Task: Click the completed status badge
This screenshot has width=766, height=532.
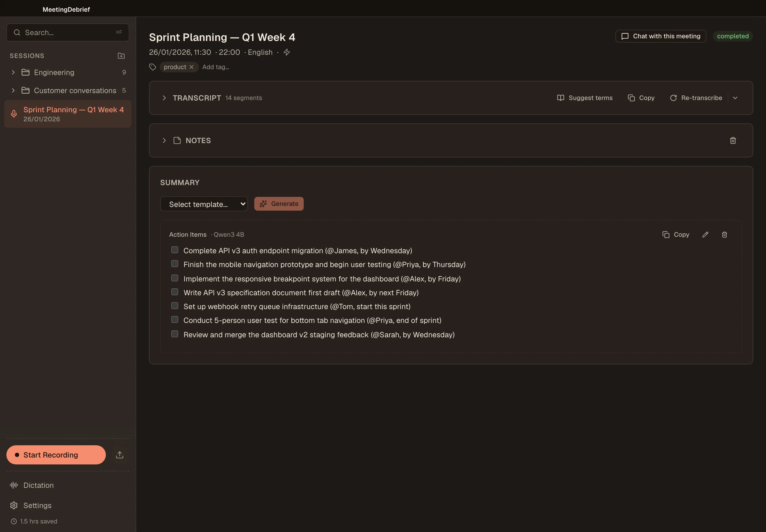Action: point(733,36)
